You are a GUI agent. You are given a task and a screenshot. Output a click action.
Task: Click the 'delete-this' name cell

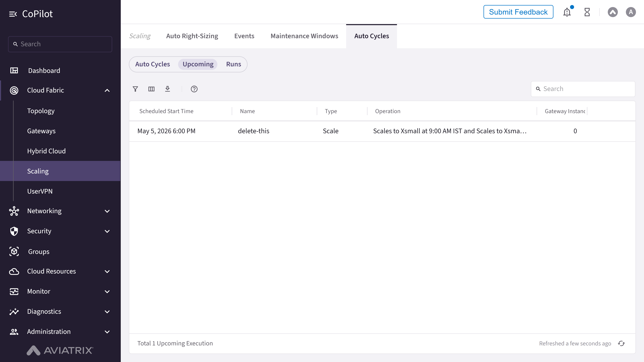(253, 131)
